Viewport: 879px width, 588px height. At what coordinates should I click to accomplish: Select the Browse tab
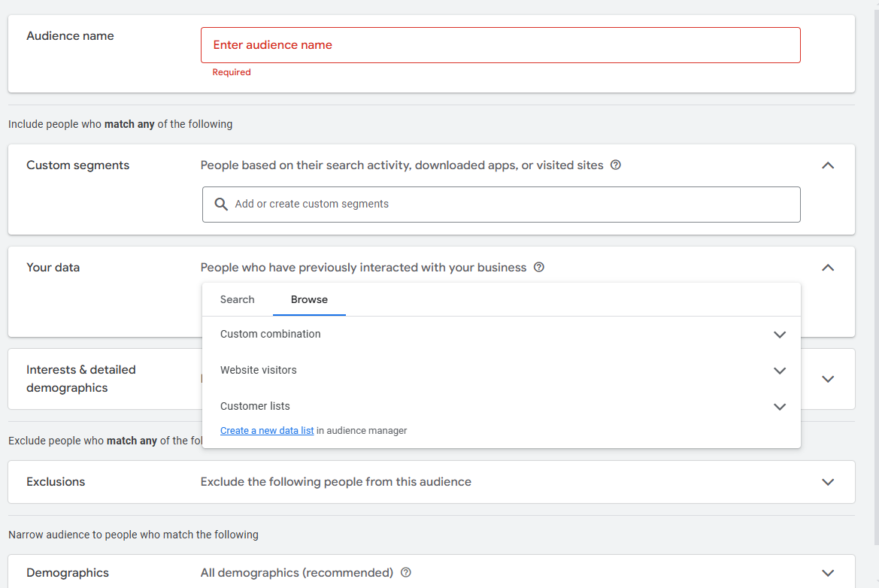click(x=309, y=299)
